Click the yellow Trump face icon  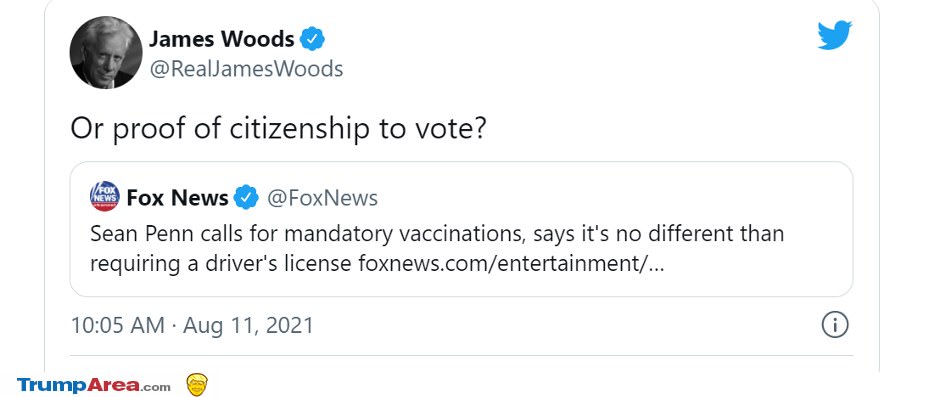pos(197,384)
